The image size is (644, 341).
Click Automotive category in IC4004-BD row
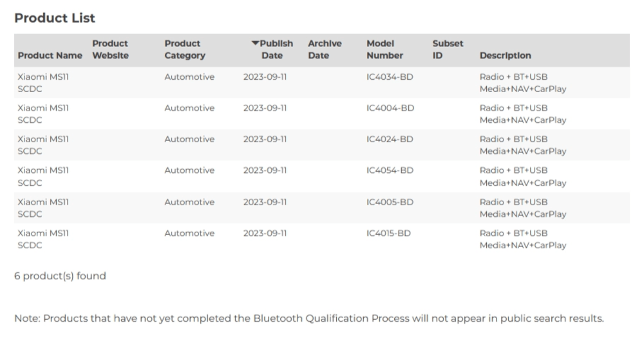(x=189, y=108)
